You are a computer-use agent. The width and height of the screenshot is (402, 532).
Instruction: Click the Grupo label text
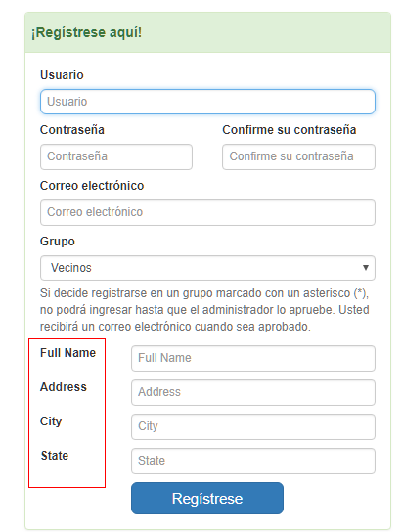tap(58, 242)
